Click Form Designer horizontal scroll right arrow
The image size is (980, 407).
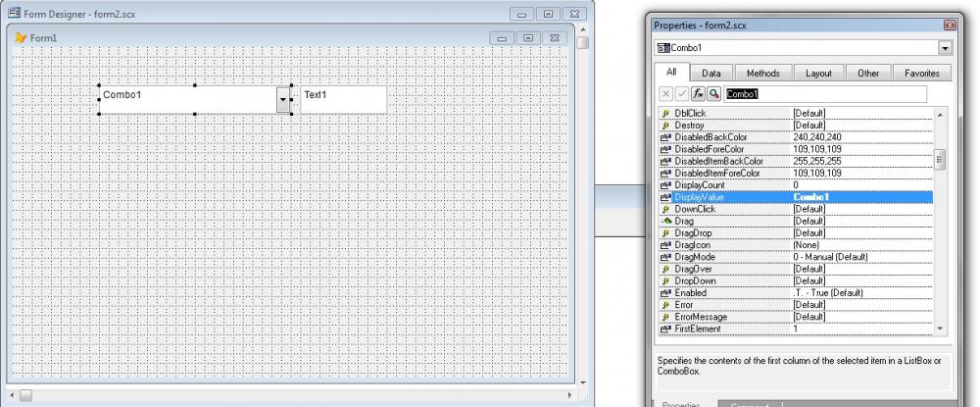click(570, 395)
